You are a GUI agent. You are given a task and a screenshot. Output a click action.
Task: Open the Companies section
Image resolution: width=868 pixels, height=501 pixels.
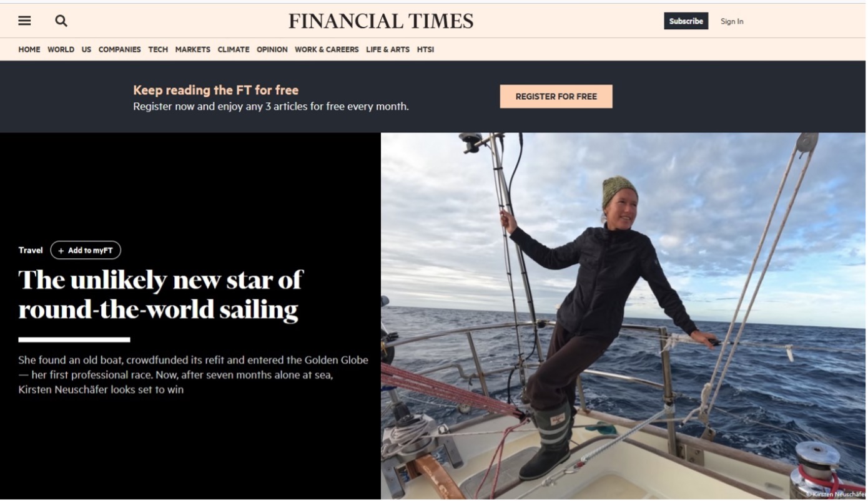[119, 49]
